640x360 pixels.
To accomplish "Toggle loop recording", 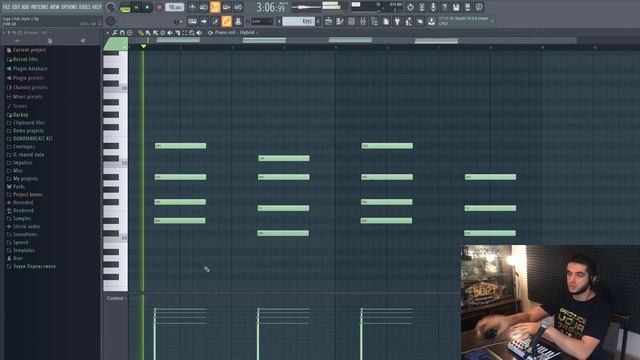I will 238,7.
